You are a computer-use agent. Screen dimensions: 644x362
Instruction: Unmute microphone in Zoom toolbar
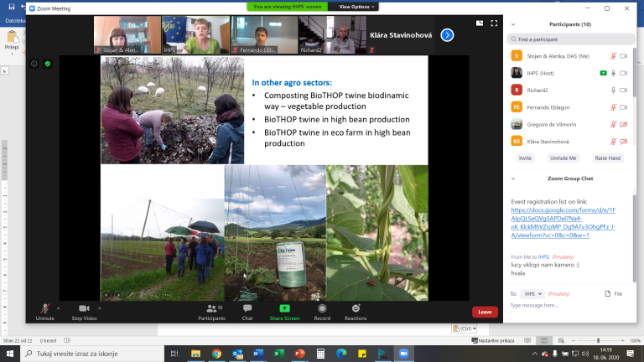click(x=44, y=312)
